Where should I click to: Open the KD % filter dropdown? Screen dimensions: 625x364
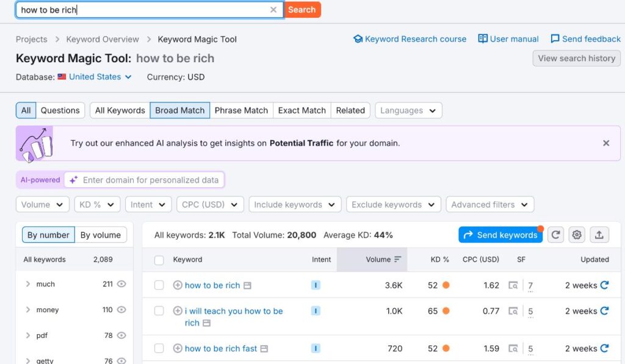click(97, 205)
